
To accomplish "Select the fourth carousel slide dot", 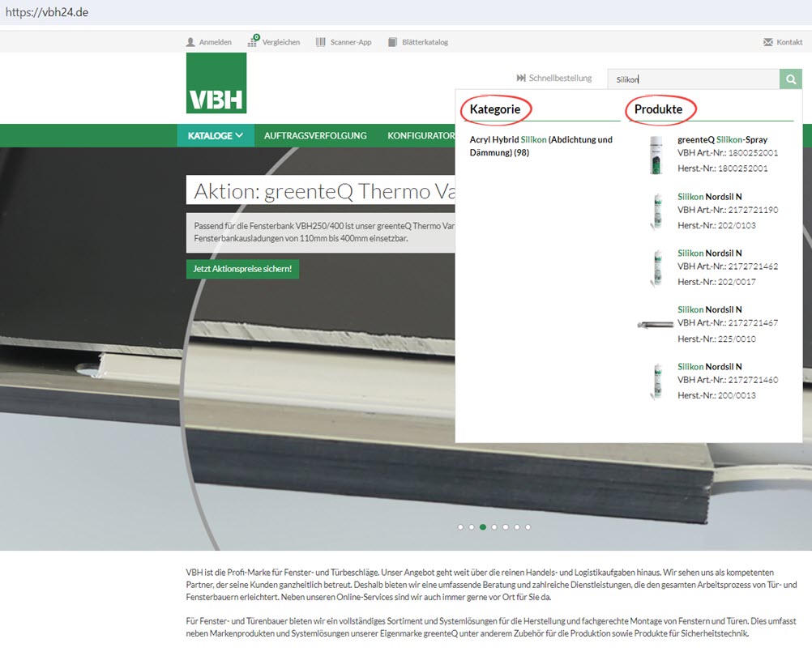I will [494, 526].
